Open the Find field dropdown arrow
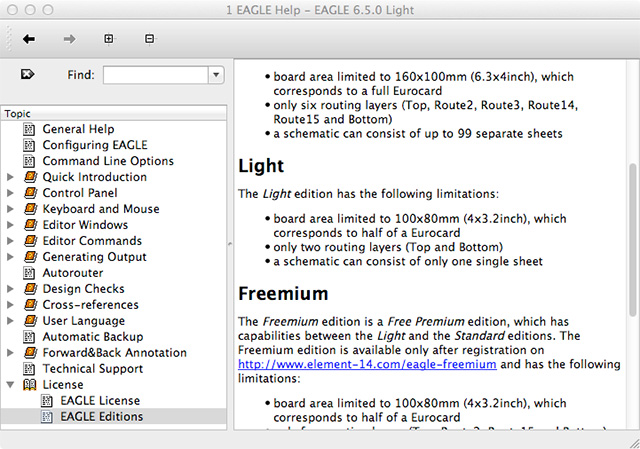 point(216,75)
